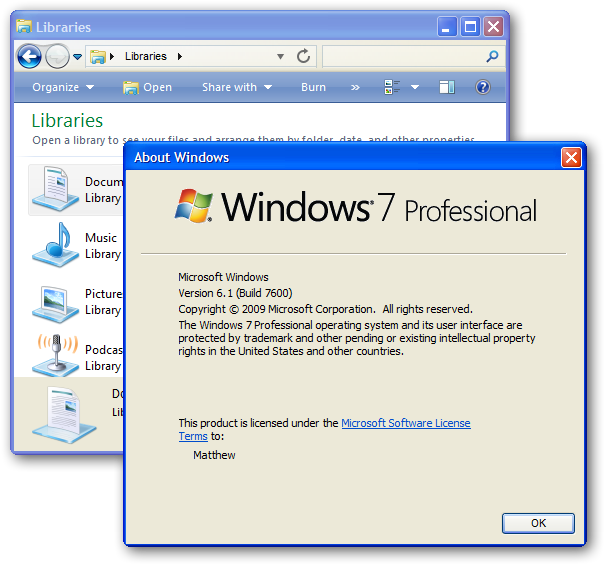Open the Microsoft Software License Terms link

click(405, 423)
